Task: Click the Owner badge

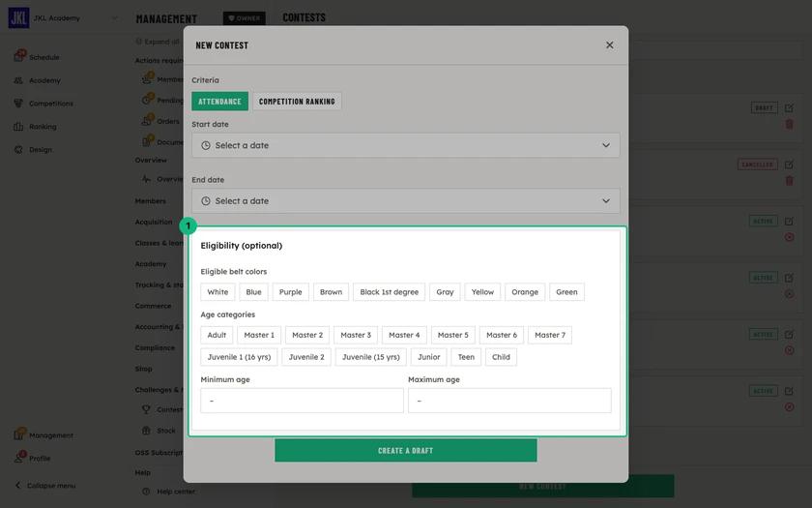Action: pos(244,18)
